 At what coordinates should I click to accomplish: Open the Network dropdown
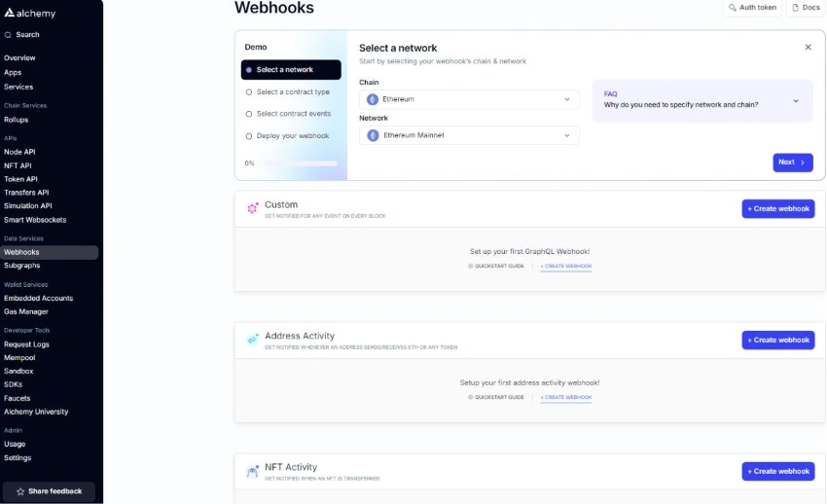[469, 135]
